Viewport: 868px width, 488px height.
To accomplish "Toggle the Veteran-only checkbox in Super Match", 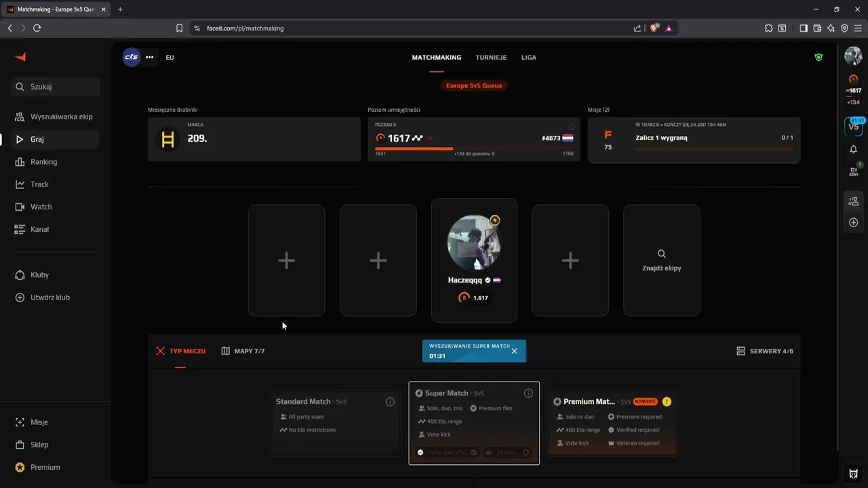I will (526, 452).
